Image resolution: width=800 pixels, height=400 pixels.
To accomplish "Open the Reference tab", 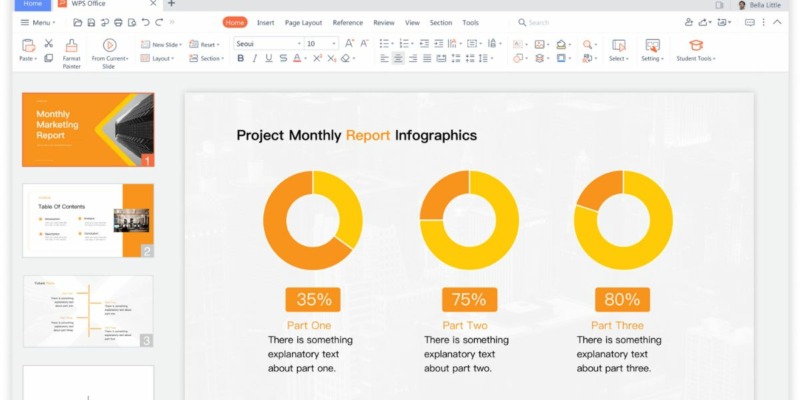I will click(347, 22).
